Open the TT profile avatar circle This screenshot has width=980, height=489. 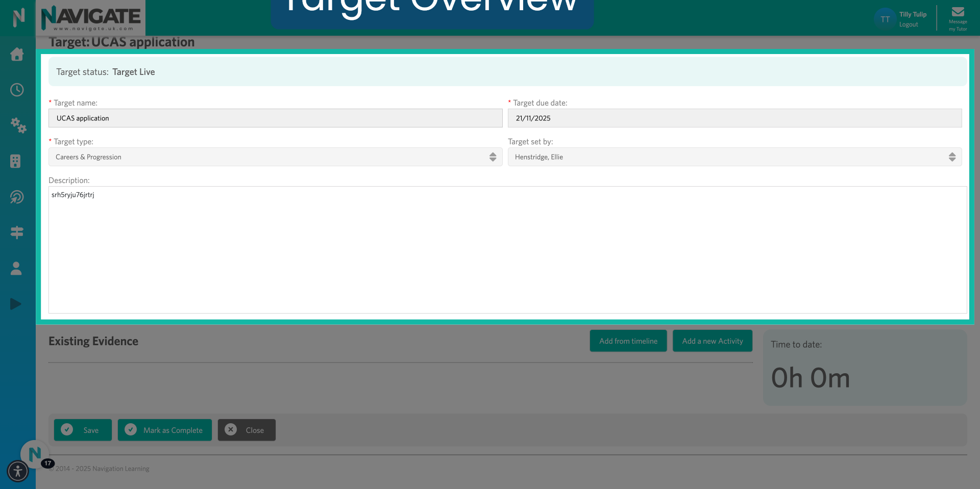pos(885,19)
